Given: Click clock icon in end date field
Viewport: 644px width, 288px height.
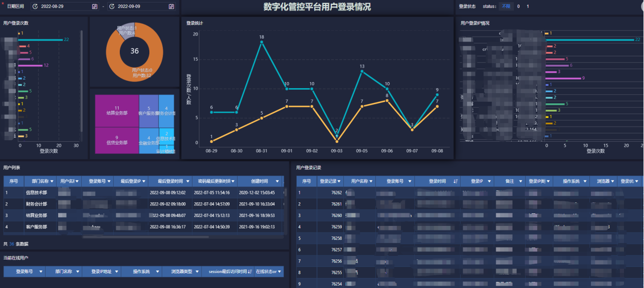Looking at the screenshot, I should pyautogui.click(x=111, y=7).
